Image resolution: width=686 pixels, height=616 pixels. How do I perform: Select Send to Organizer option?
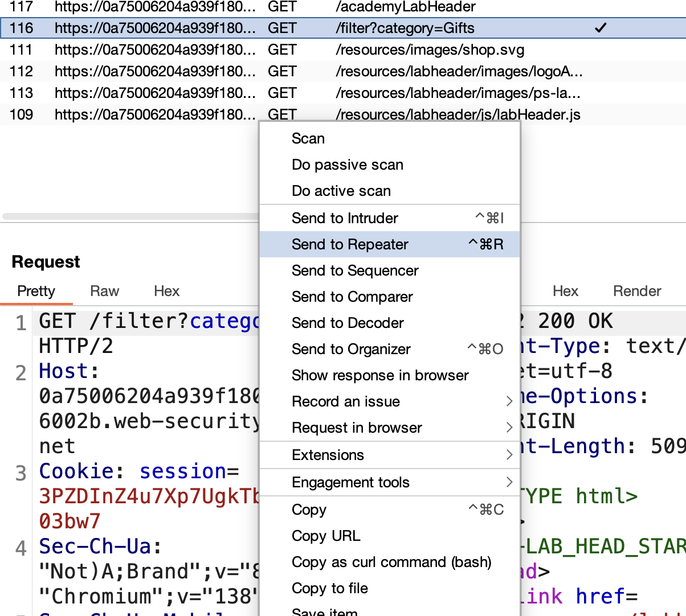(390, 349)
